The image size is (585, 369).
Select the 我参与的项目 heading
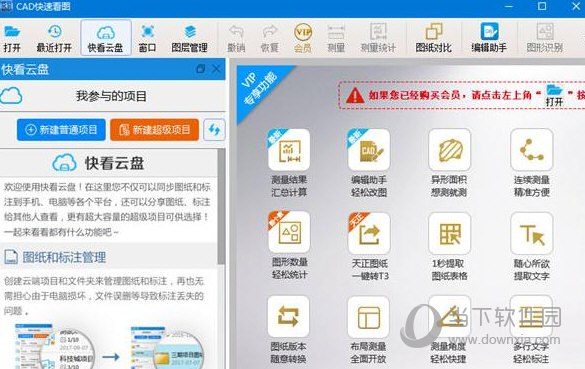pyautogui.click(x=111, y=96)
